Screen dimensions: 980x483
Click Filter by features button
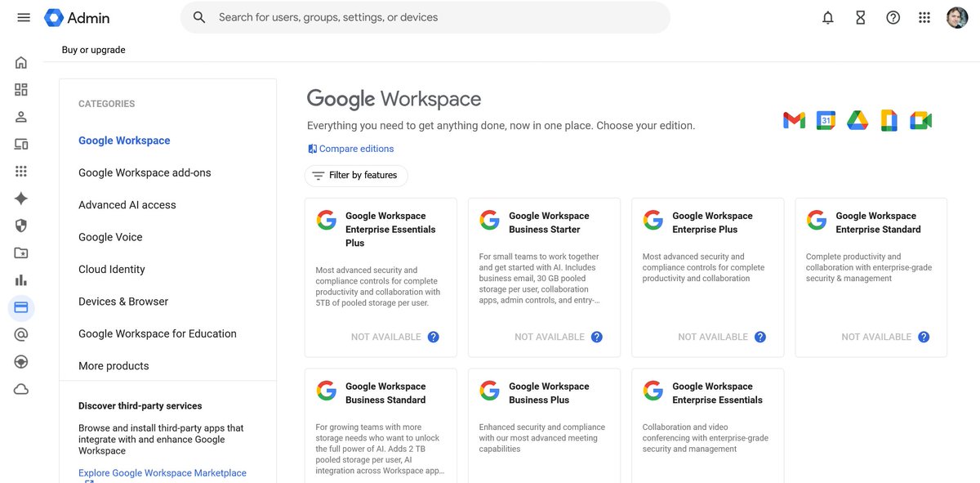click(356, 176)
